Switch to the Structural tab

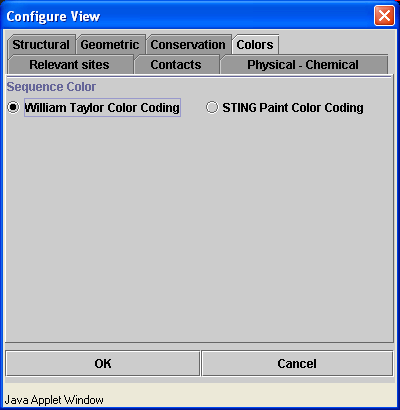[41, 44]
